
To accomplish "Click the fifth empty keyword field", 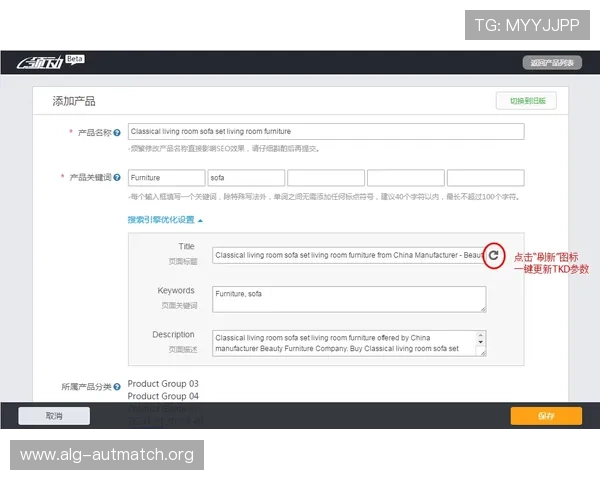I will [x=486, y=178].
